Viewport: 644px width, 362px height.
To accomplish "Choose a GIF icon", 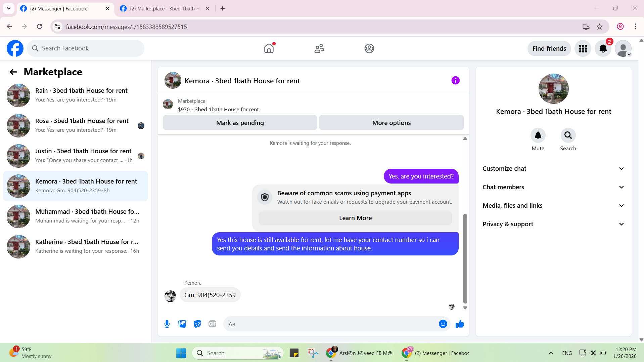I will pos(212,324).
